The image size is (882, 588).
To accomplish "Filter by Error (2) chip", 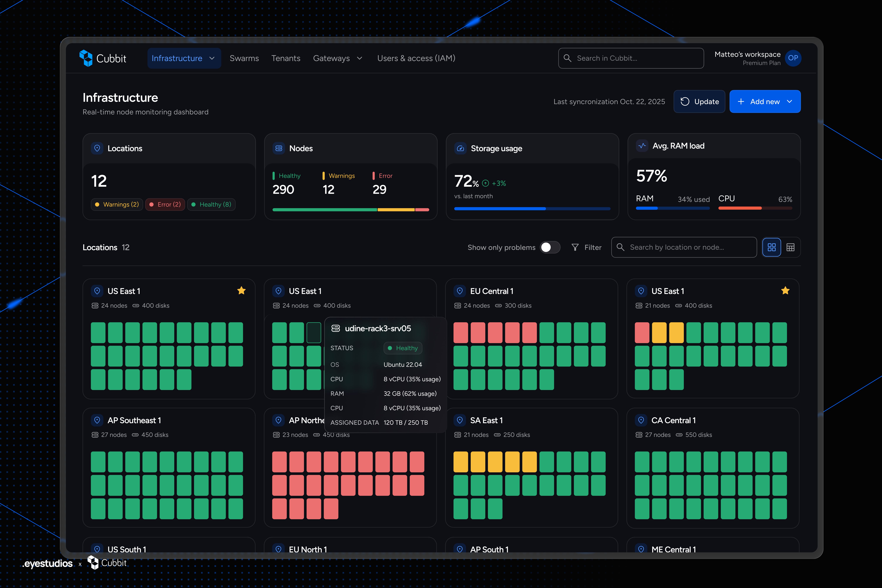I will 165,204.
